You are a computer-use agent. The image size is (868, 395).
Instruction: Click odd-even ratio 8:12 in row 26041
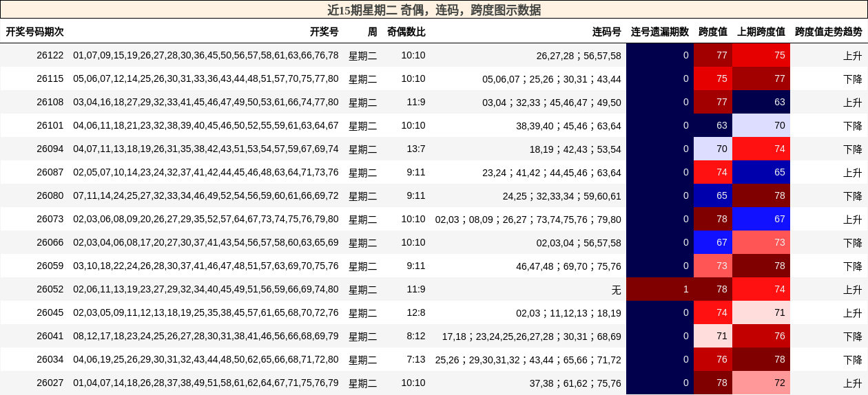[416, 336]
